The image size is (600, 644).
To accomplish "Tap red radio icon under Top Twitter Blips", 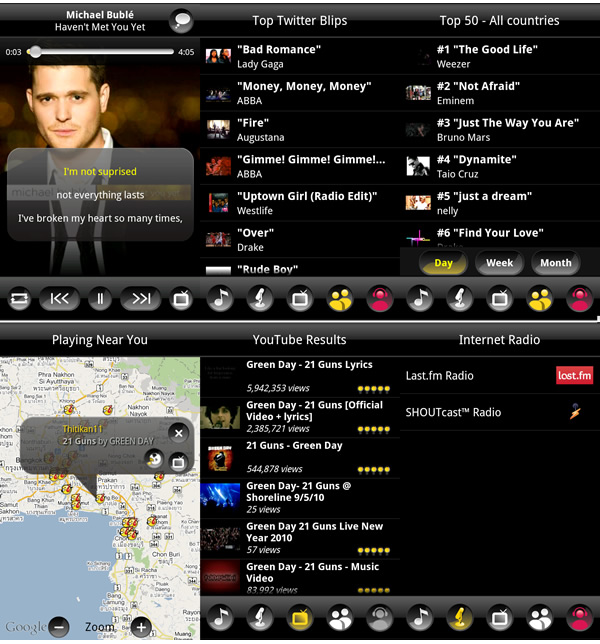I will coord(379,299).
